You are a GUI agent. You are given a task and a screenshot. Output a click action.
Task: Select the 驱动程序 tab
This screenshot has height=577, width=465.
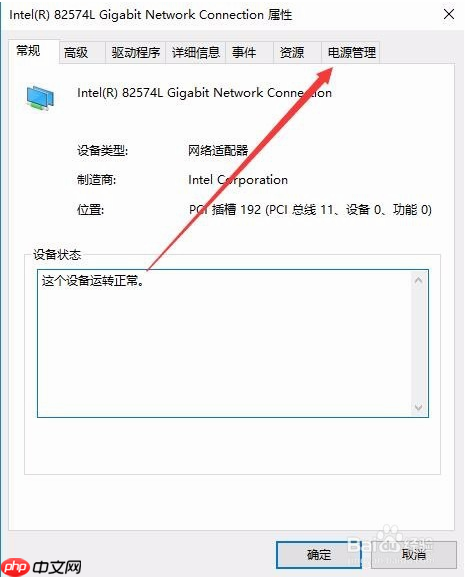pyautogui.click(x=135, y=53)
